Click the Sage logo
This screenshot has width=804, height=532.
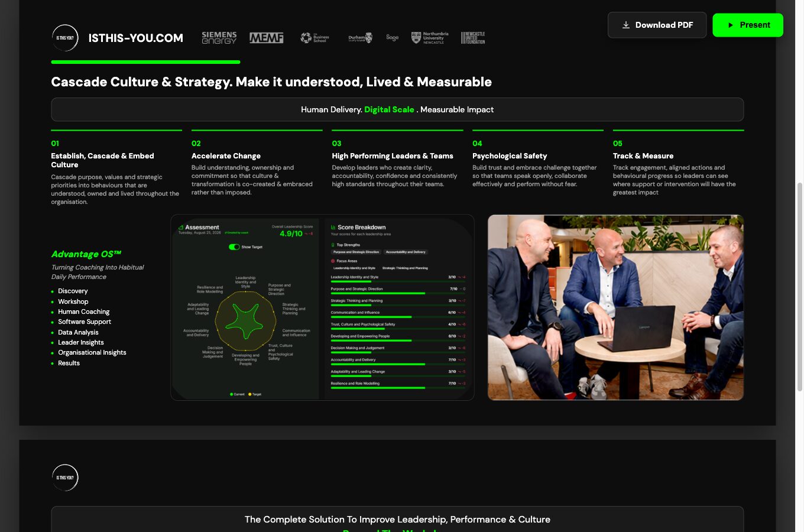pos(392,37)
